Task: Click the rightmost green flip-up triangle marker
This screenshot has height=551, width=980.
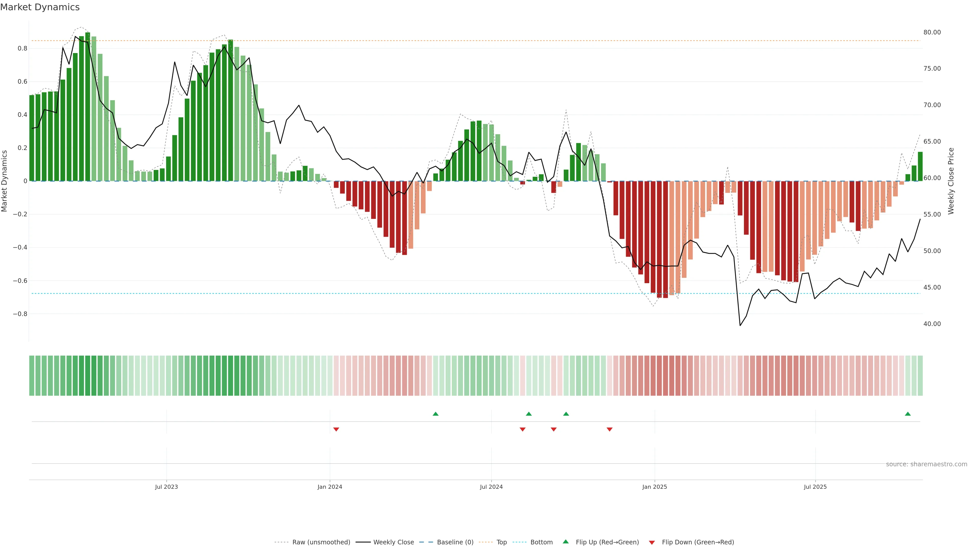Action: (x=908, y=414)
